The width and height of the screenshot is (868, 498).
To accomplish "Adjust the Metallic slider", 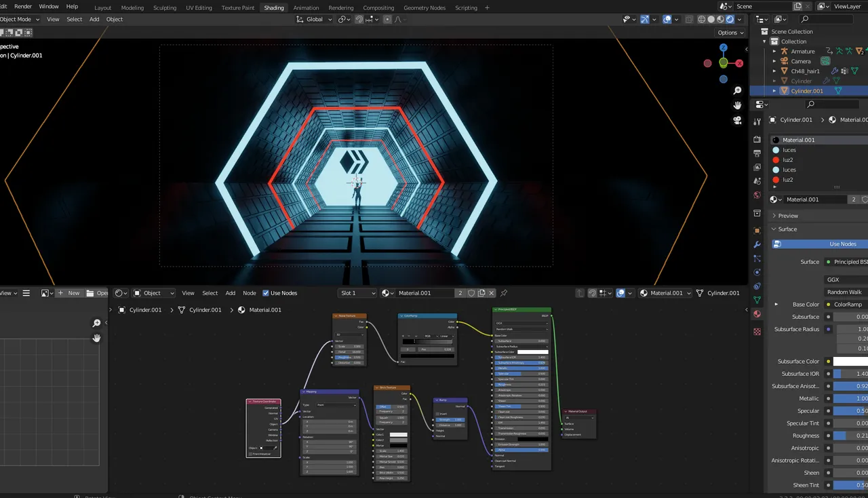I will [850, 399].
